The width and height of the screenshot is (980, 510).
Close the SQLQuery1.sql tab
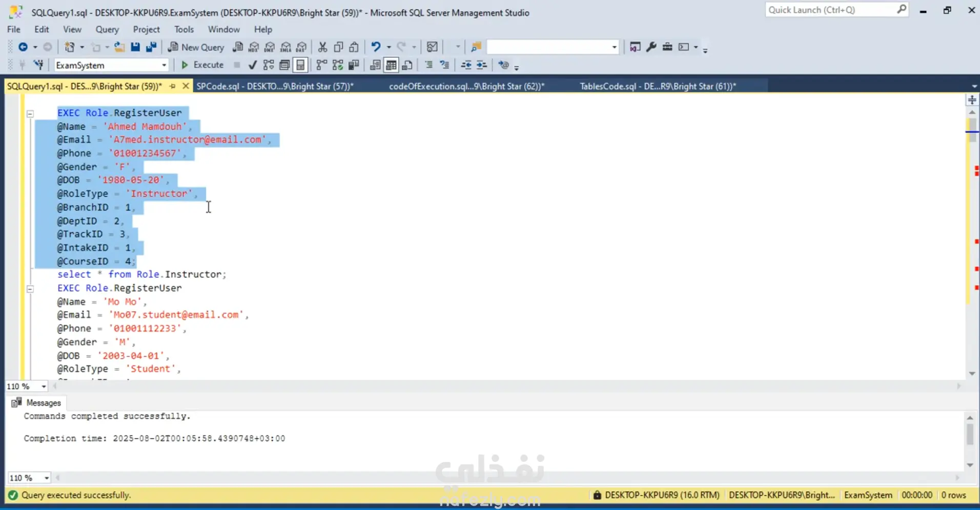click(x=186, y=86)
